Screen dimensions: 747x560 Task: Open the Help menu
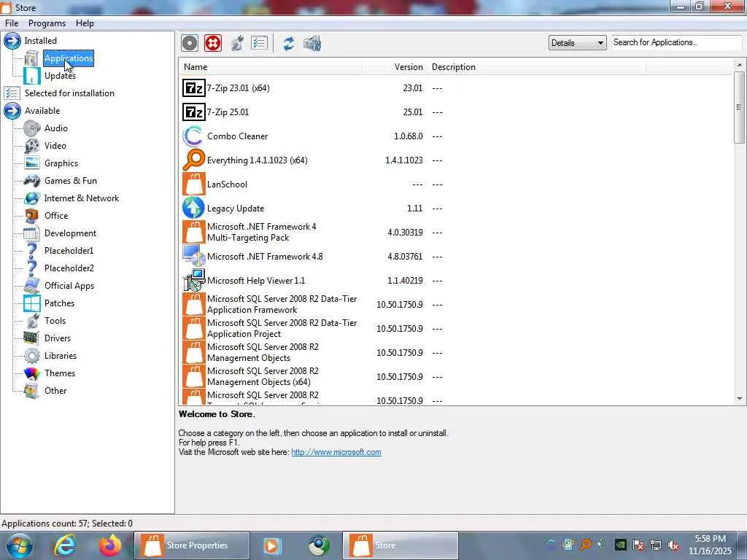85,23
